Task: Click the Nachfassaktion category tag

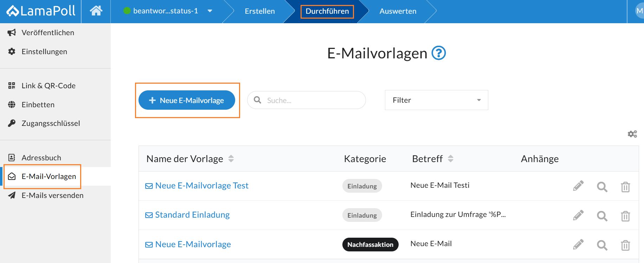Action: coord(370,244)
